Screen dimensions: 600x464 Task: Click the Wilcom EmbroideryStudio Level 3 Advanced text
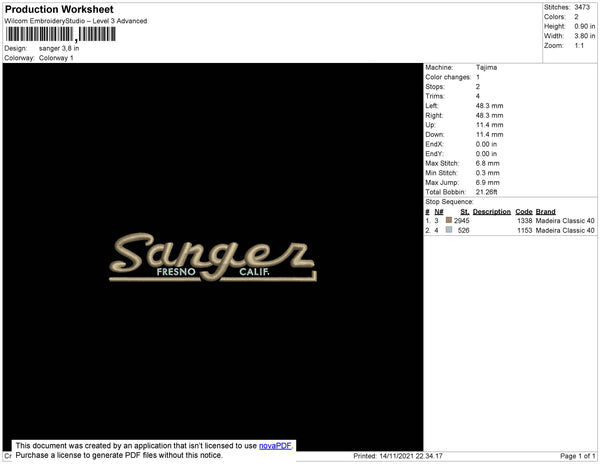(x=76, y=21)
